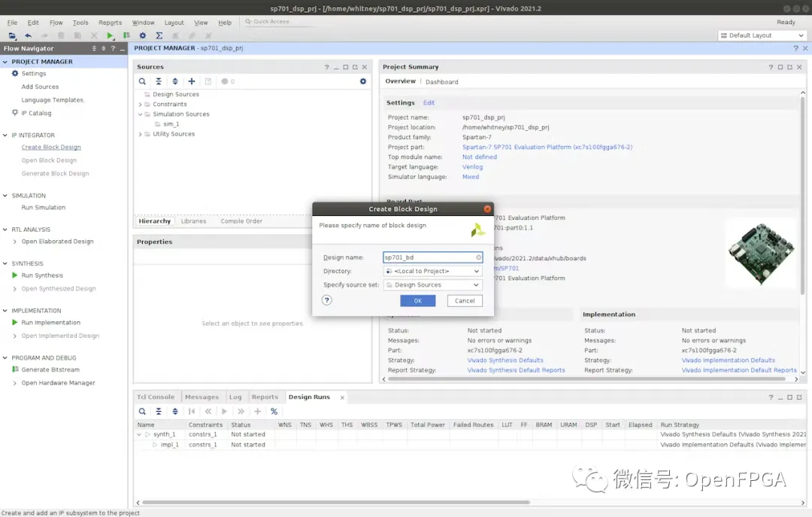Image resolution: width=812 pixels, height=517 pixels.
Task: Expand Open Elaborated Design
Action: coord(14,242)
